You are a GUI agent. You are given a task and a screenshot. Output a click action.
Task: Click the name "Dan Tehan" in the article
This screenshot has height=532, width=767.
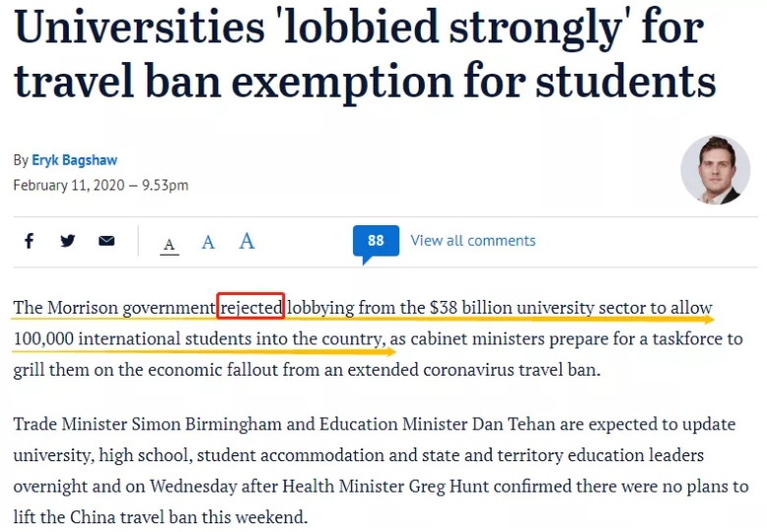[523, 425]
